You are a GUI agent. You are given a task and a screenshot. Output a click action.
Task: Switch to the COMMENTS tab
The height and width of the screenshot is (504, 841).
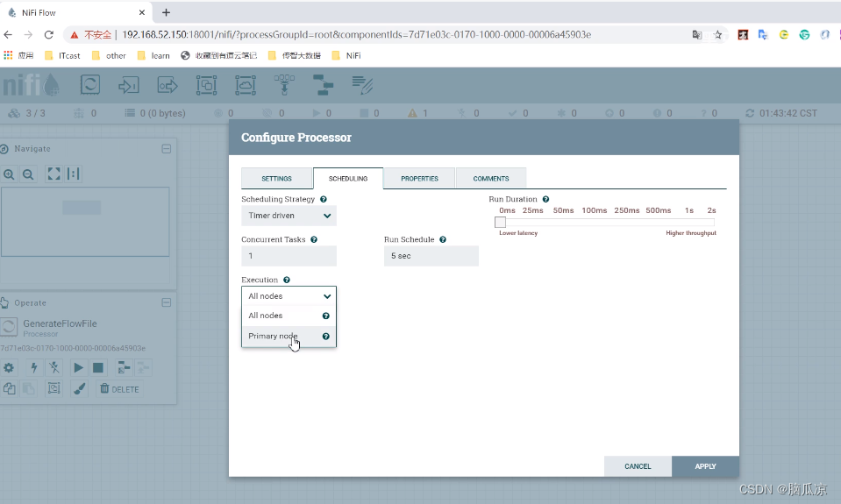tap(491, 179)
